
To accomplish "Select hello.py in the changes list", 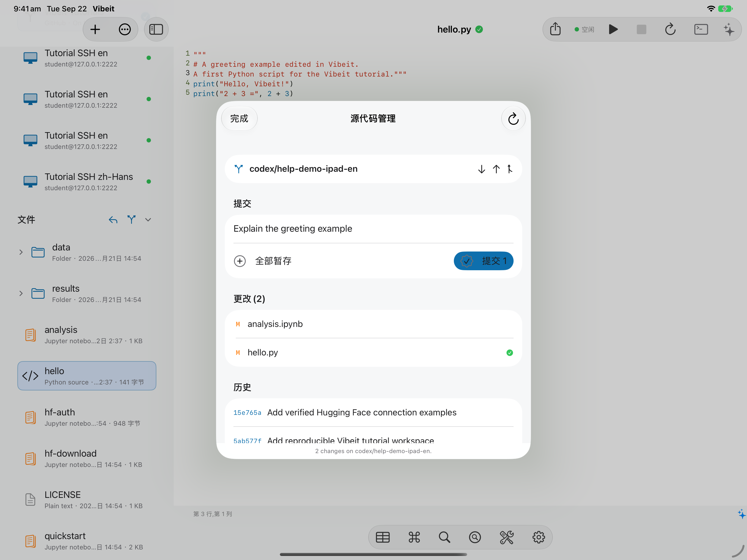I will (373, 352).
